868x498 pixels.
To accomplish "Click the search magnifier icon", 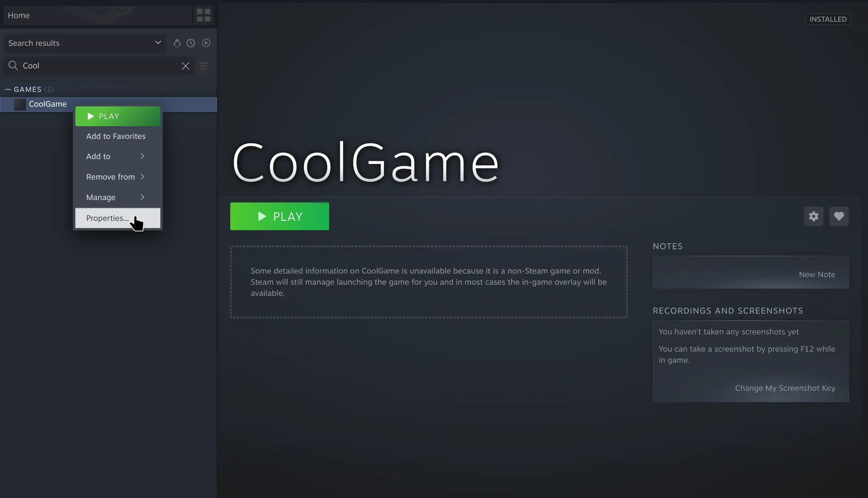I will coord(13,65).
